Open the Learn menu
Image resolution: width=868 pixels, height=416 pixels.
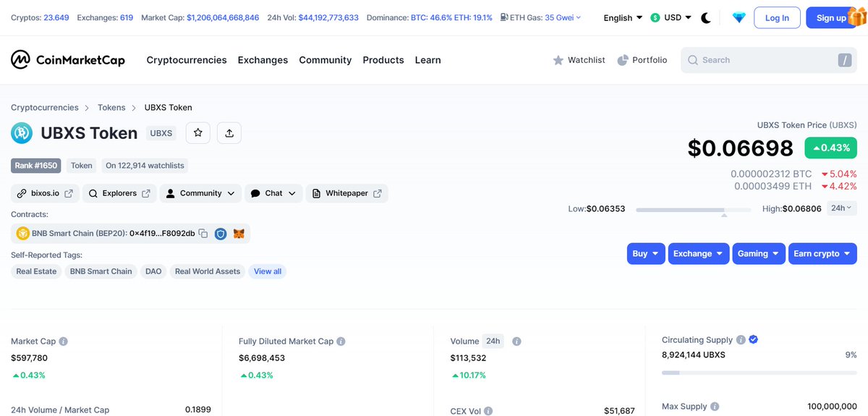427,60
